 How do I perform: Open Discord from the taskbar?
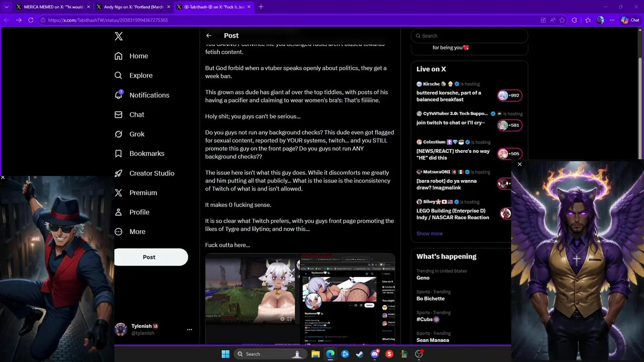(x=375, y=354)
